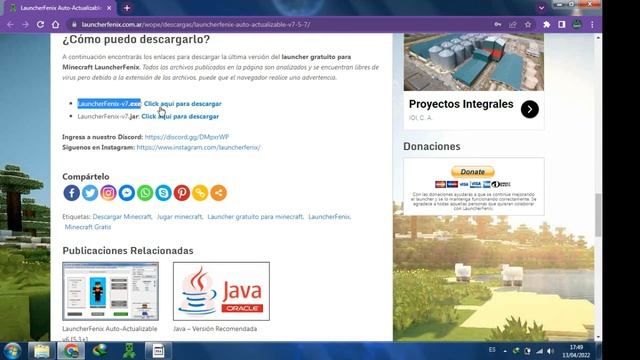
Task: Click the address bar URL
Action: click(196, 24)
